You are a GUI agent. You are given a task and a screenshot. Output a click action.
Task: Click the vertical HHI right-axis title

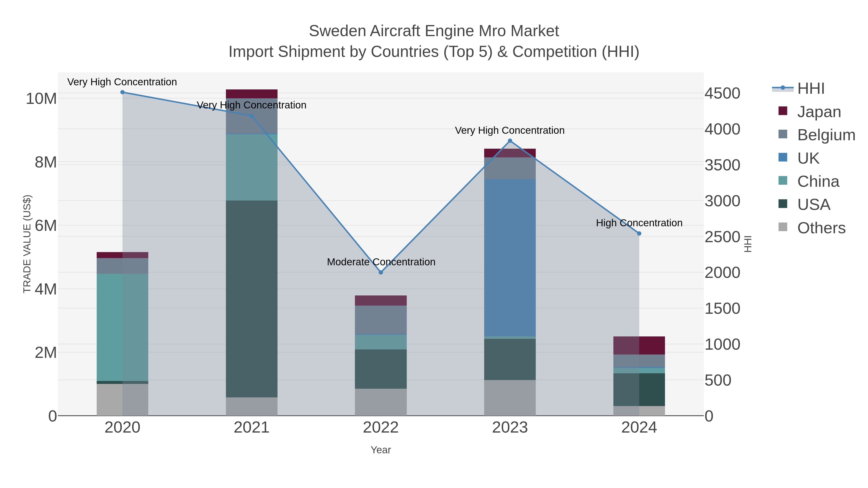(x=748, y=244)
